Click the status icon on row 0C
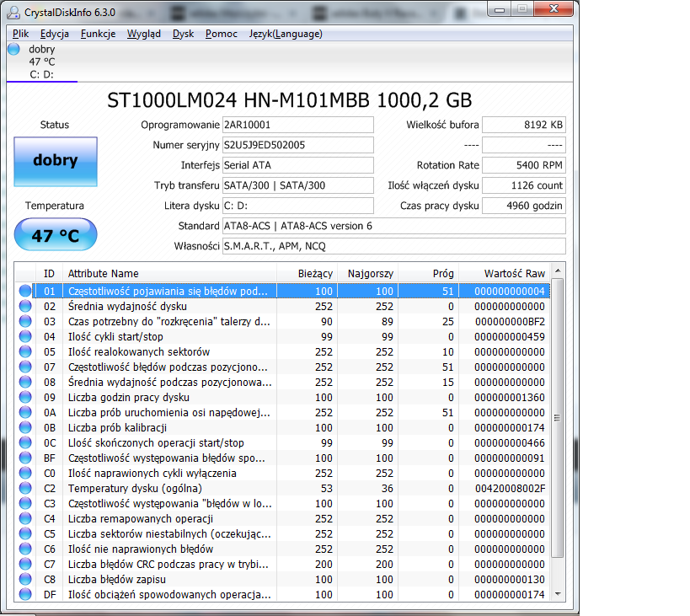This screenshot has width=690, height=616. coord(25,442)
